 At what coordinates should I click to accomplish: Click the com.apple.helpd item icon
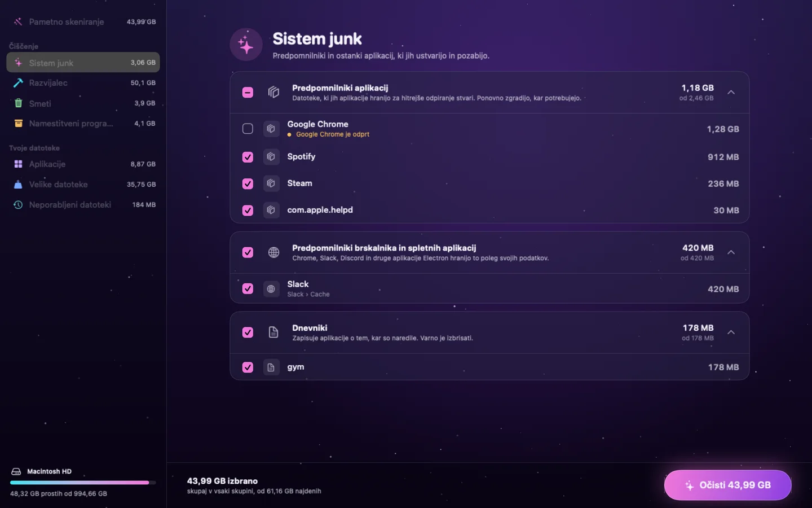[x=271, y=210]
